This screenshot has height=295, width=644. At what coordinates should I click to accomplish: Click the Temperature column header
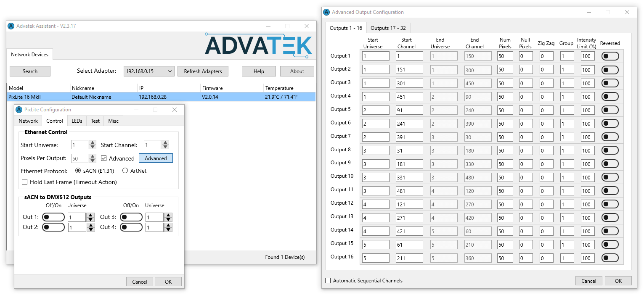pyautogui.click(x=289, y=88)
